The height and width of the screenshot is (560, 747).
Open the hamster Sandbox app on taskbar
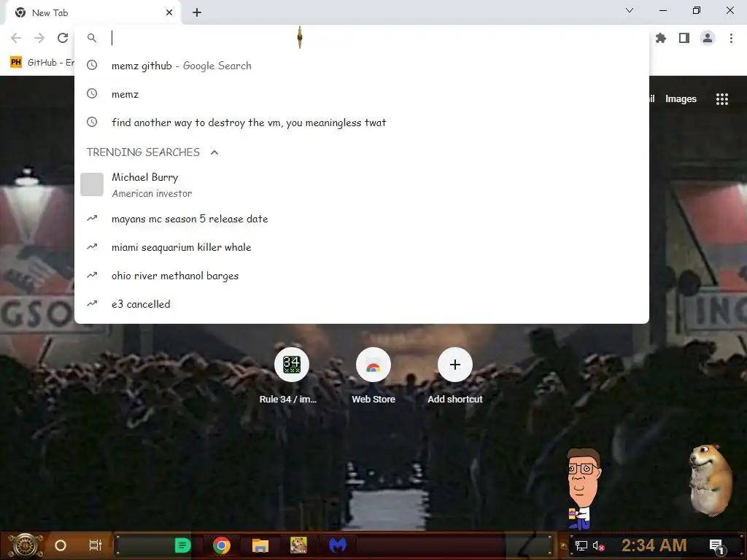(x=298, y=545)
